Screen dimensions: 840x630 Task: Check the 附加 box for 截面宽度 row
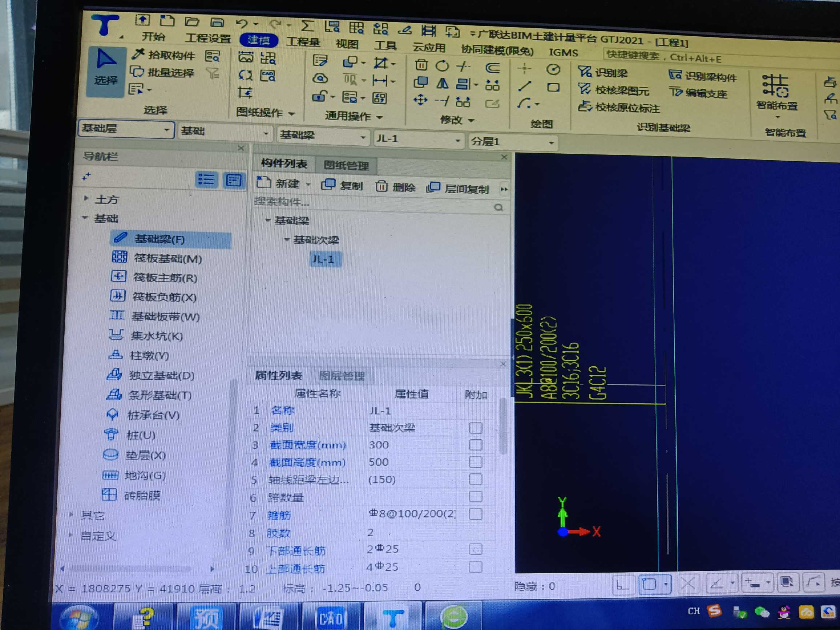(x=476, y=445)
